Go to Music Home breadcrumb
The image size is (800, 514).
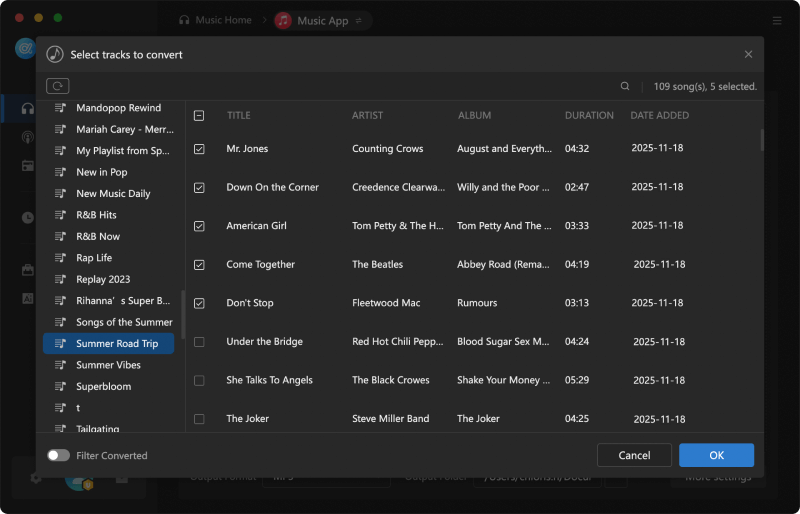click(x=223, y=20)
